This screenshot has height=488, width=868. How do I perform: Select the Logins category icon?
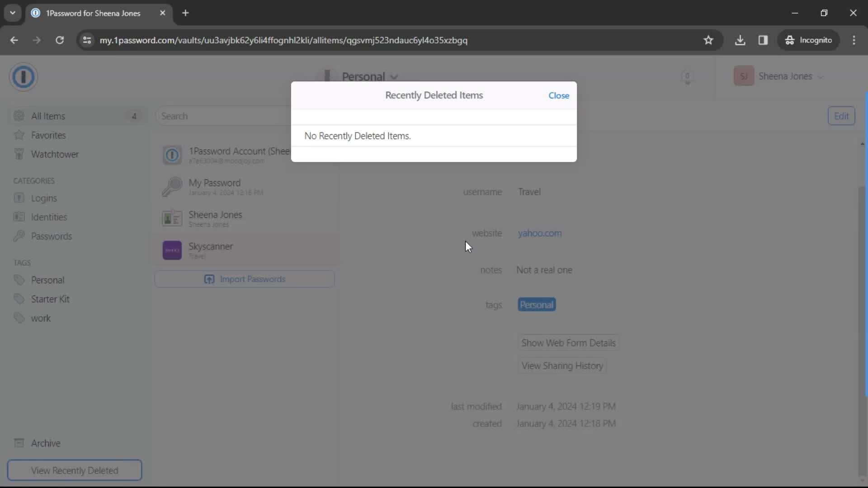(x=19, y=198)
